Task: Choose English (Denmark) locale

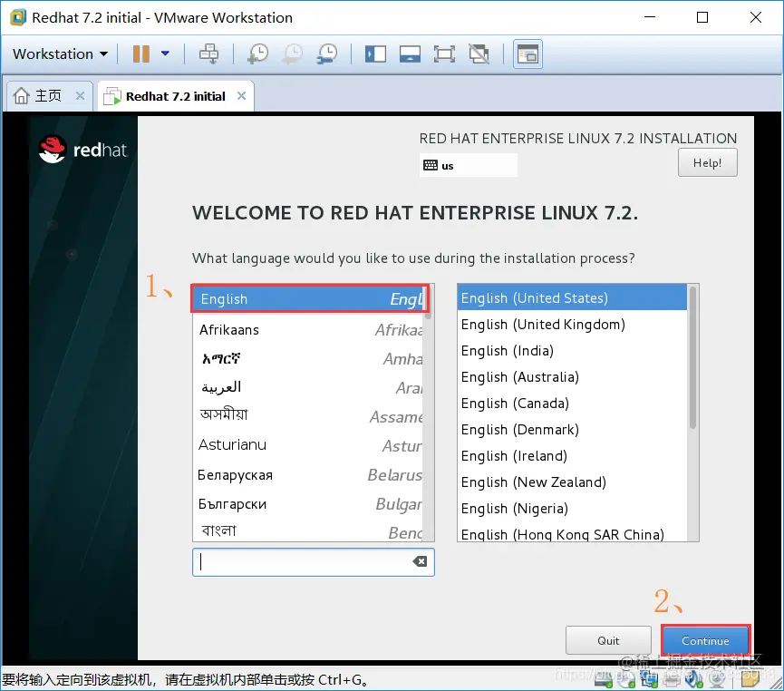Action: pos(572,429)
